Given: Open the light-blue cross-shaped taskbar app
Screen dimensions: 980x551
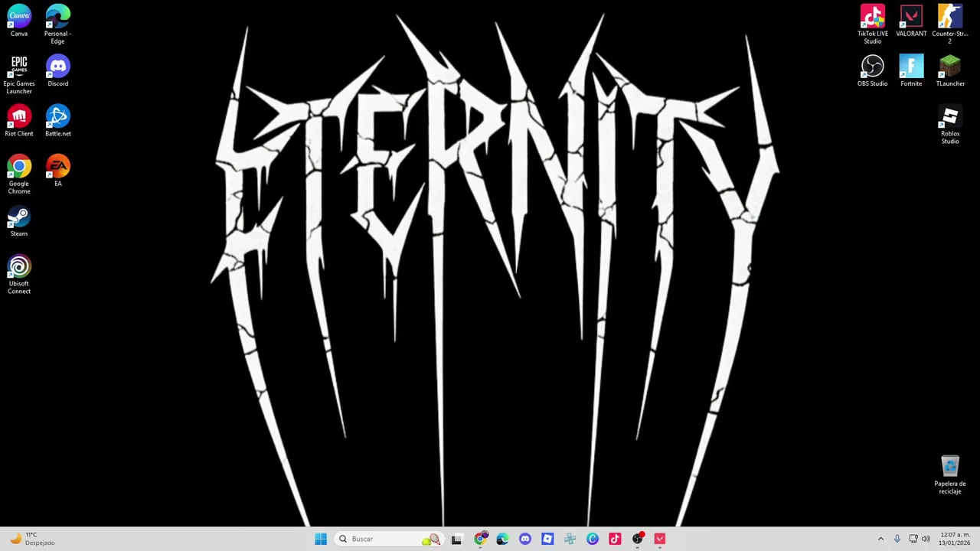Looking at the screenshot, I should [570, 539].
